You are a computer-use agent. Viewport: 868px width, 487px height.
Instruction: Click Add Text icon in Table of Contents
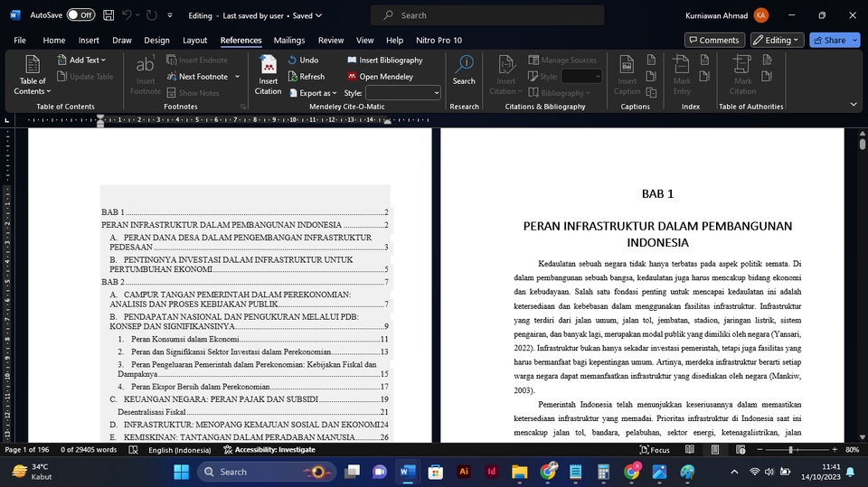point(62,60)
